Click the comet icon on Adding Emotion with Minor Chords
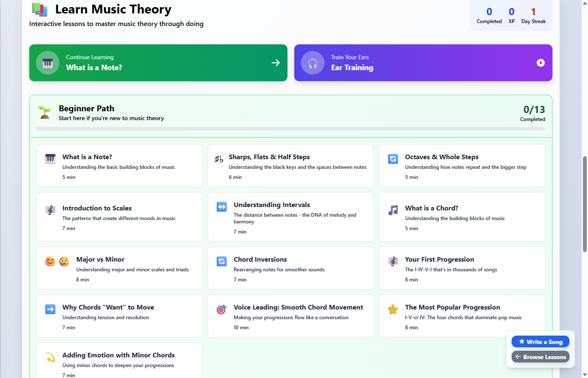The image size is (588, 378). tap(50, 357)
